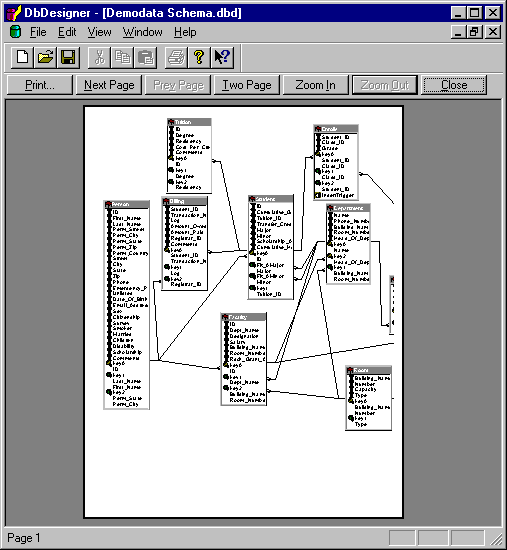
Task: Open the View menu
Action: pos(99,32)
